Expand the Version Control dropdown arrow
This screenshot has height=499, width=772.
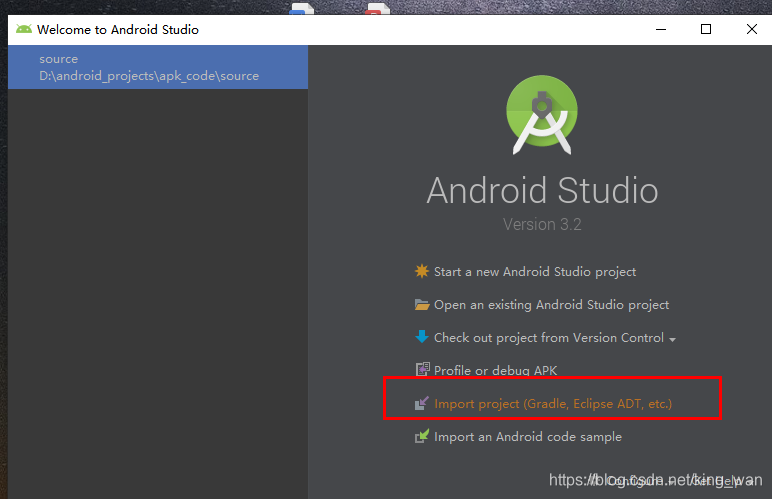coord(673,340)
